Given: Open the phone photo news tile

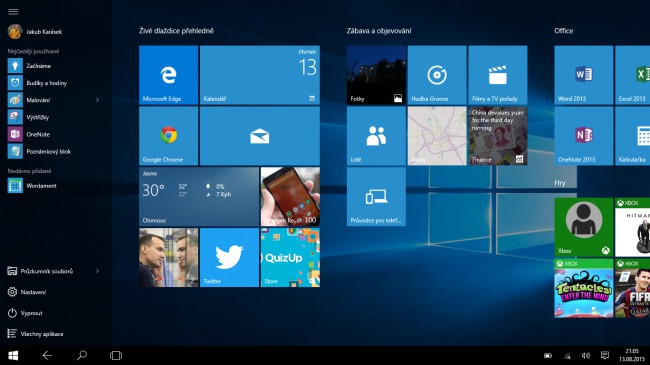Looking at the screenshot, I should pos(290,197).
